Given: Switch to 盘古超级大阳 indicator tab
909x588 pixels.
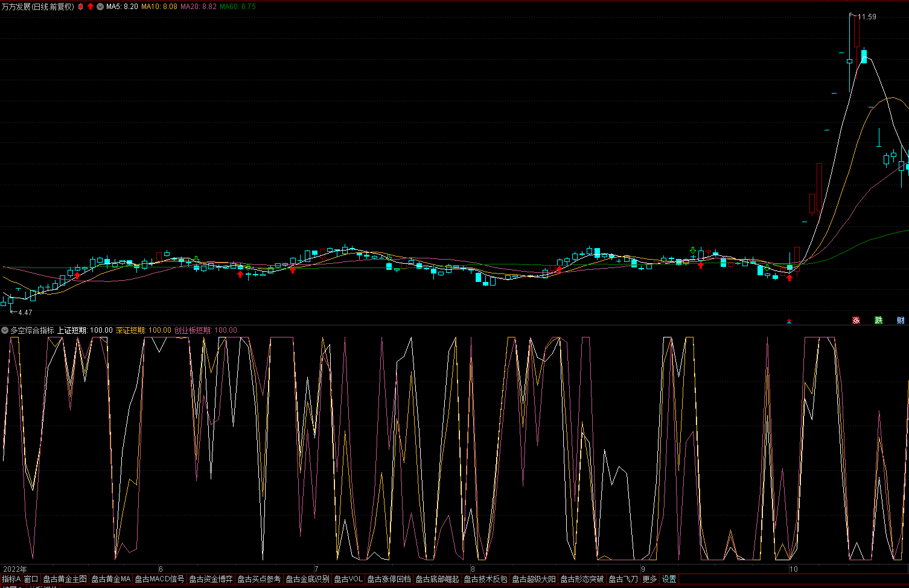Looking at the screenshot, I should pyautogui.click(x=534, y=579).
